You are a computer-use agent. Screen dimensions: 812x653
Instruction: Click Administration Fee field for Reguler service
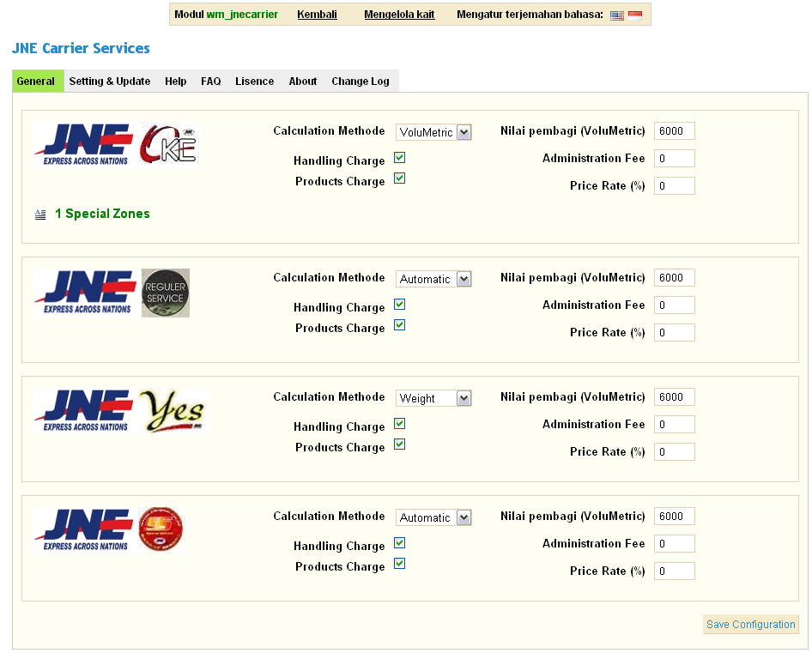pos(675,305)
